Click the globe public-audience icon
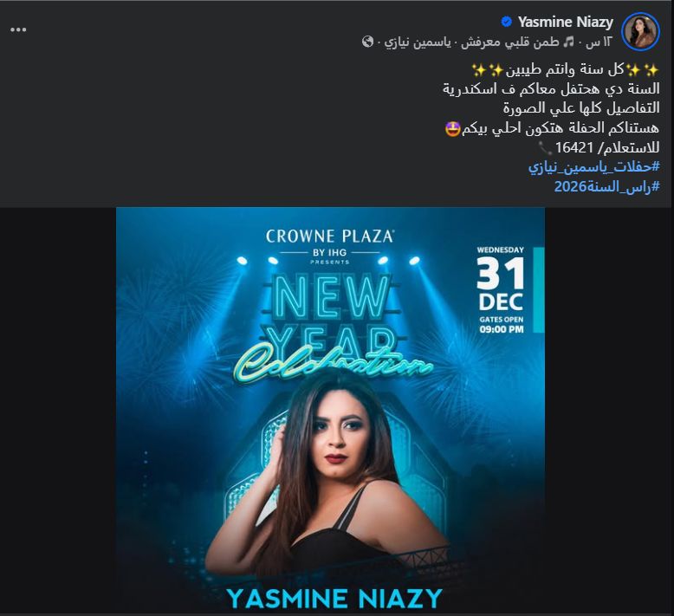 click(x=367, y=42)
